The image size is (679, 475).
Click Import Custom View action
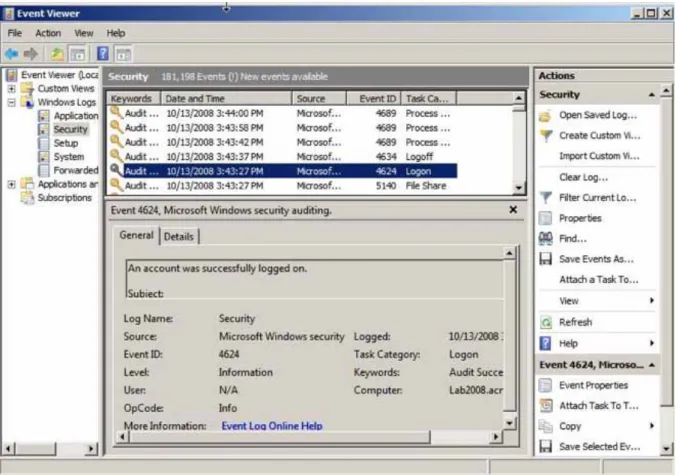[x=599, y=156]
